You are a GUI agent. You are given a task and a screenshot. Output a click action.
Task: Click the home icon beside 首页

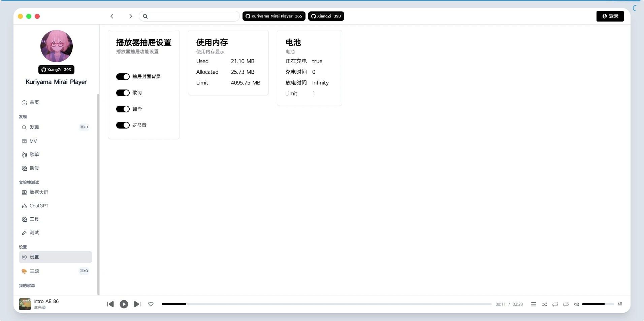pos(24,103)
